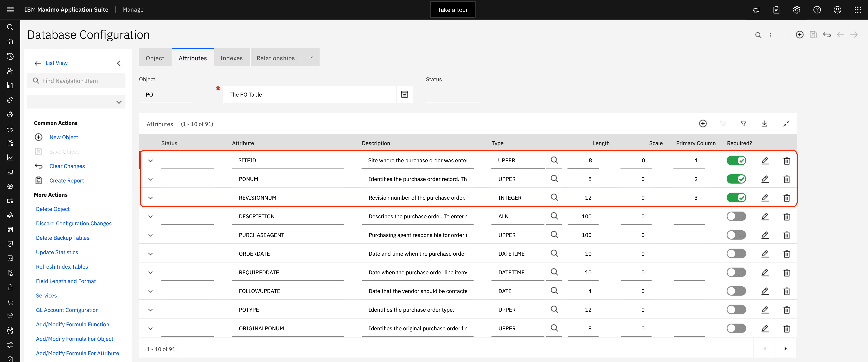Screen dimensions: 868x362
Task: Open the clipboard reports icon in header
Action: click(776, 10)
